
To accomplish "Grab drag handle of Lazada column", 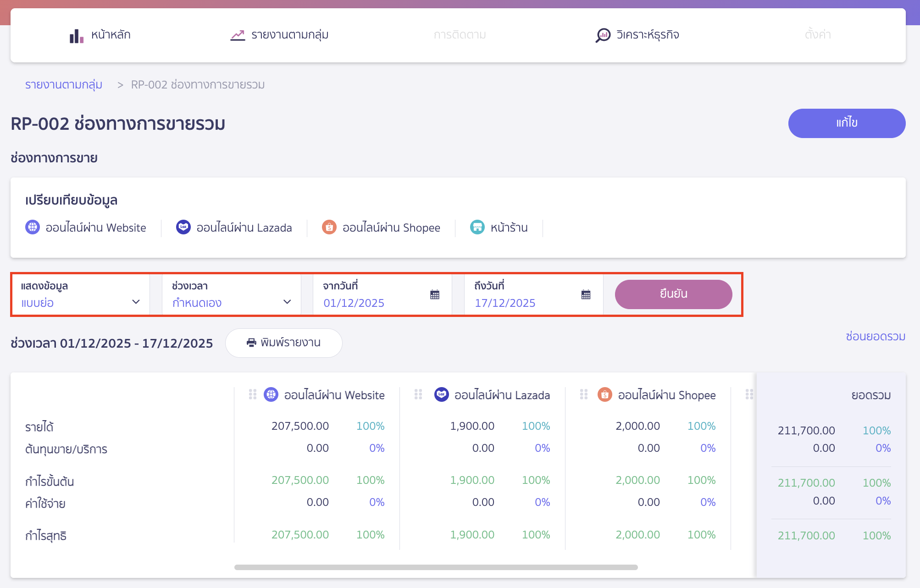I will coord(418,394).
